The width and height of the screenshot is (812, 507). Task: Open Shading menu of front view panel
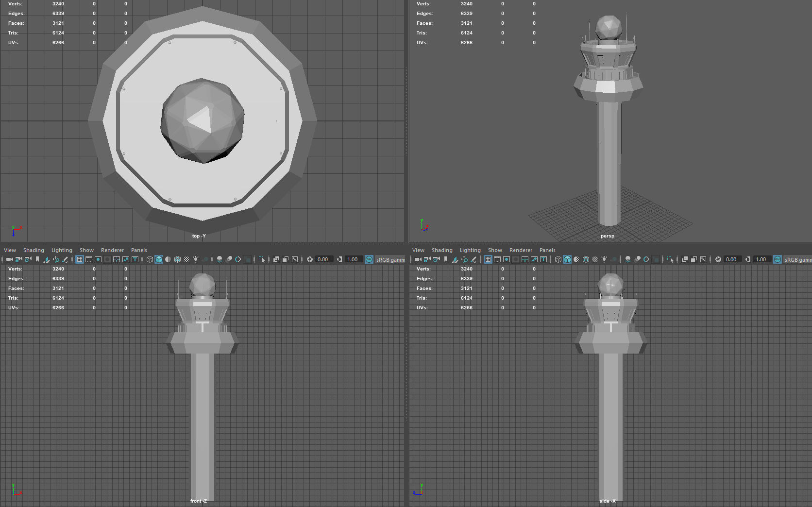34,250
